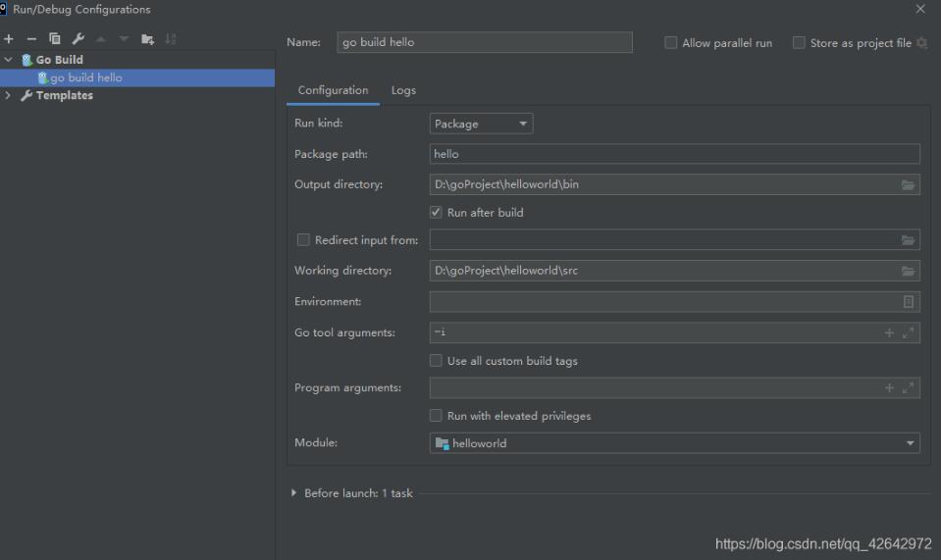
Task: Click the Edit Templates wrench icon
Action: 78,39
